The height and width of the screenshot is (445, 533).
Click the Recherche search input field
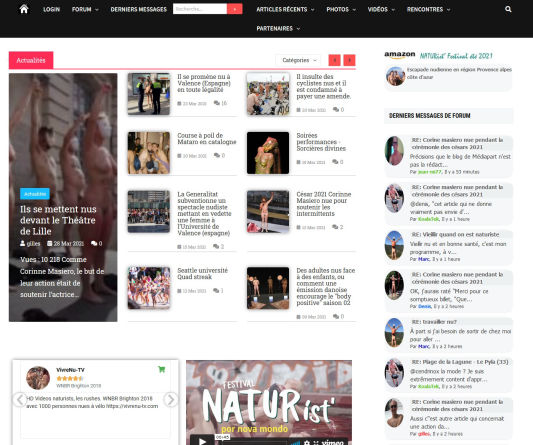coord(200,9)
